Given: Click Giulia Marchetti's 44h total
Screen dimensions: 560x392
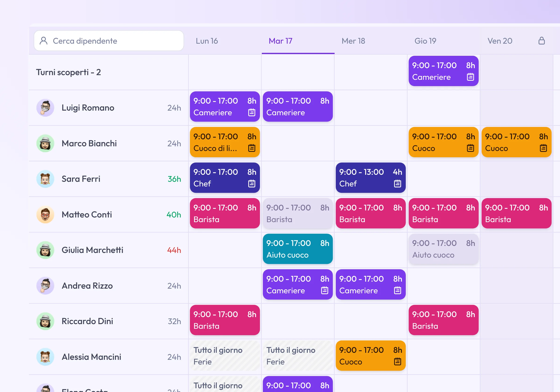Looking at the screenshot, I should coord(174,250).
